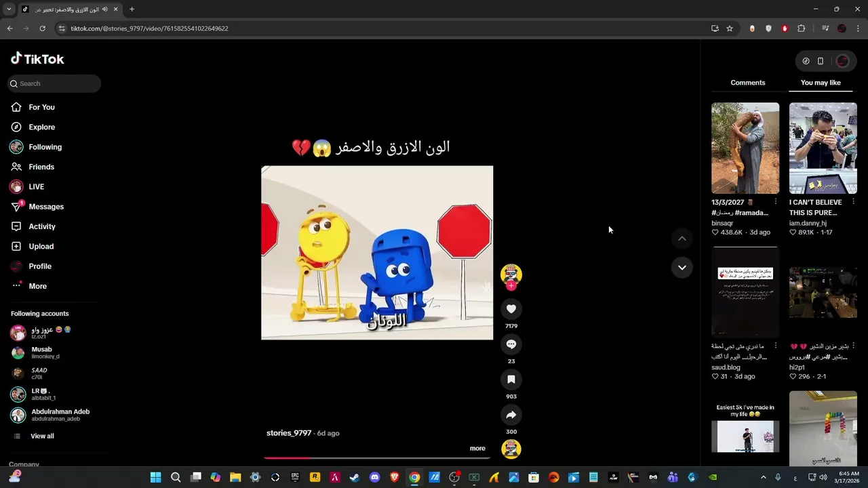Go to next video with down chevron

[682, 268]
